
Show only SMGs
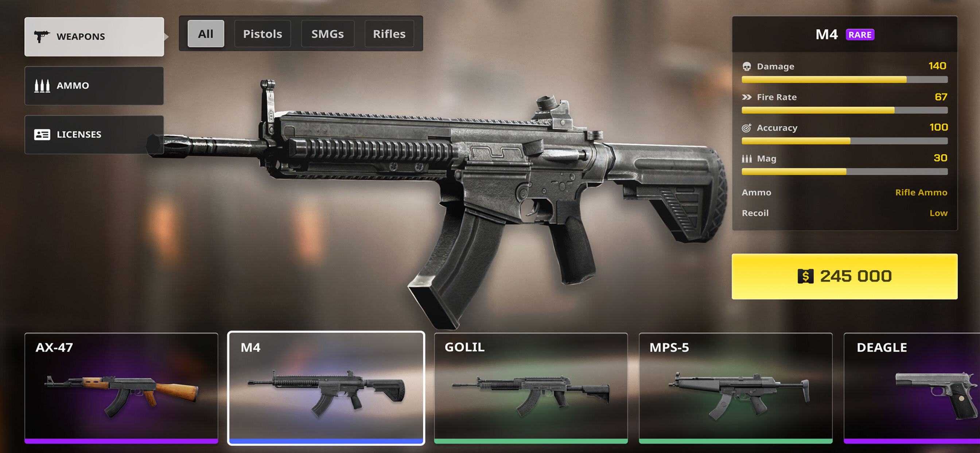tap(327, 34)
